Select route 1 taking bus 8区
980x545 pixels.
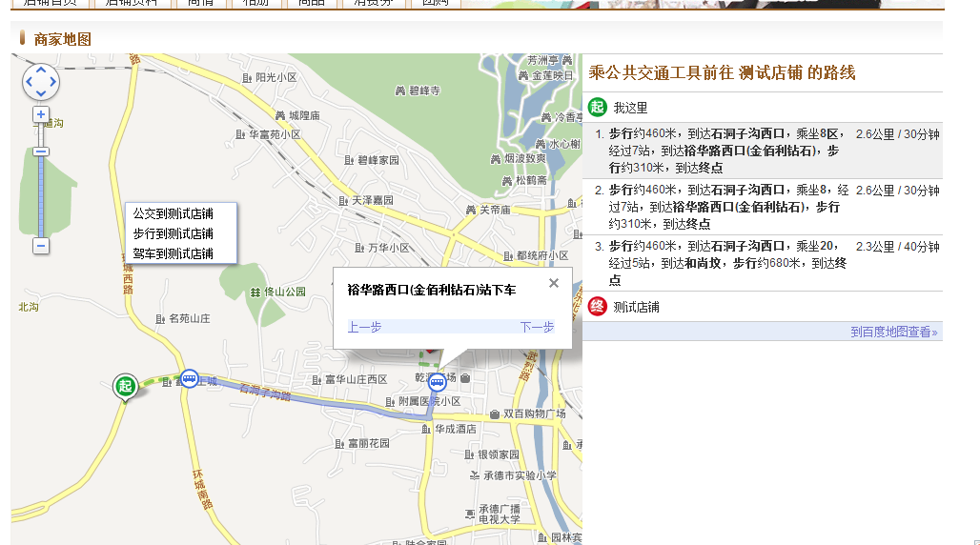[763, 151]
